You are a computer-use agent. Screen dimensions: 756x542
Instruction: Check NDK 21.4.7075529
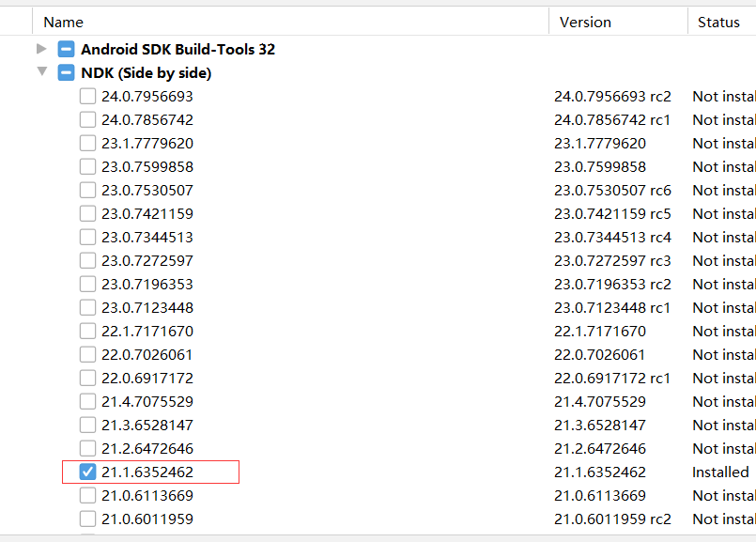point(87,401)
